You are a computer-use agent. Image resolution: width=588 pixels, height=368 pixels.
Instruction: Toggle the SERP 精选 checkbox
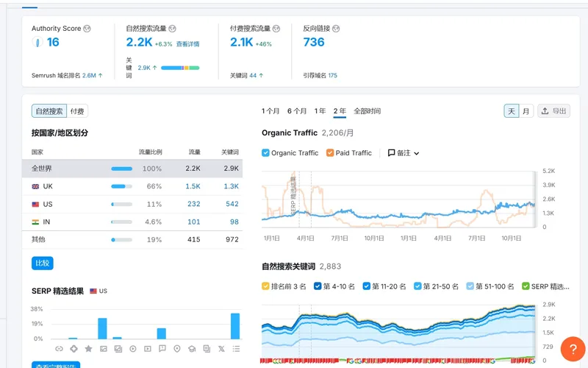pyautogui.click(x=526, y=286)
